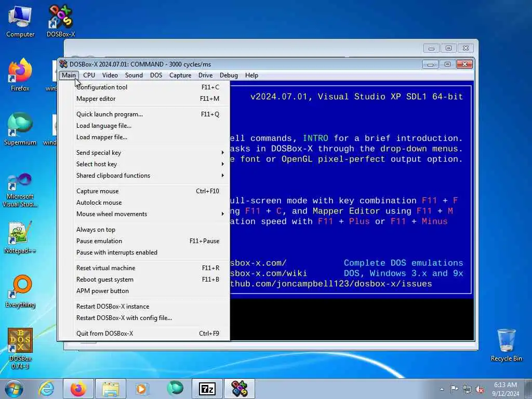Close the DOSBox-X window
This screenshot has width=532, height=399.
tap(464, 64)
